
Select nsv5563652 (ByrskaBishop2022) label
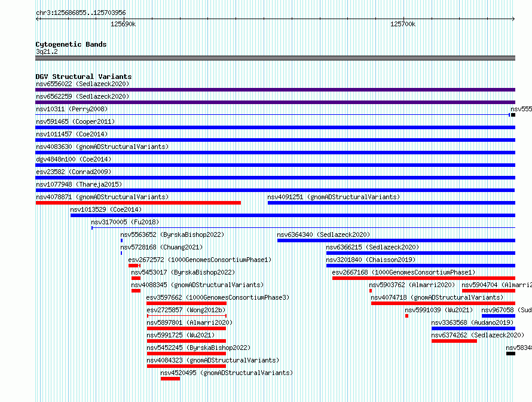pyautogui.click(x=172, y=234)
